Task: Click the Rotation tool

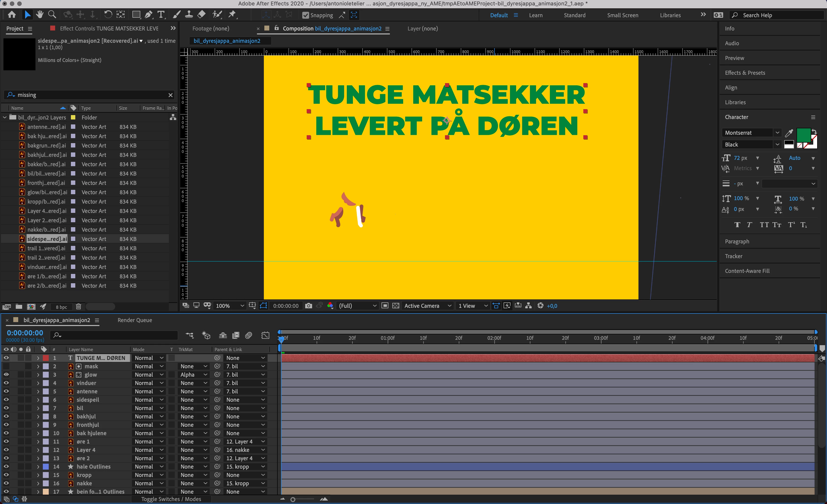Action: click(108, 15)
